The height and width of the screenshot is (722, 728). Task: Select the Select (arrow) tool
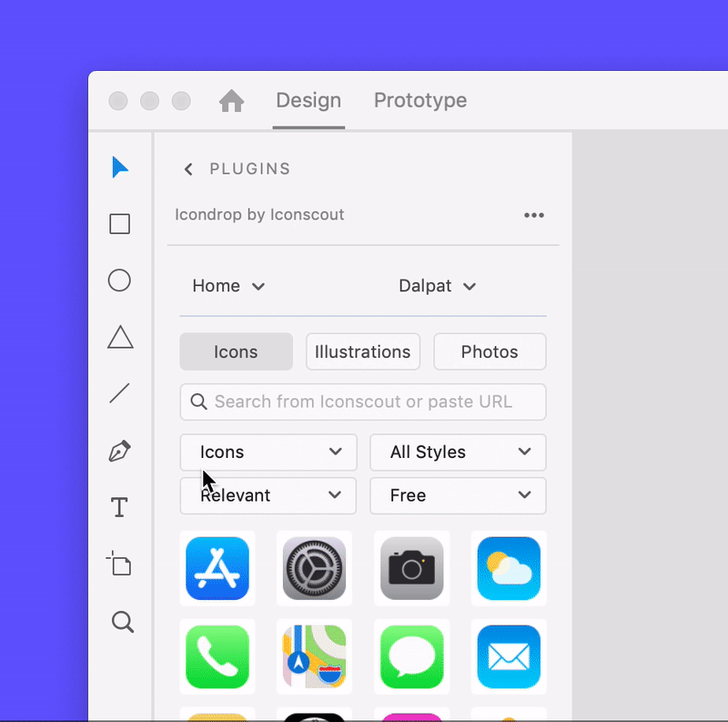pos(120,168)
